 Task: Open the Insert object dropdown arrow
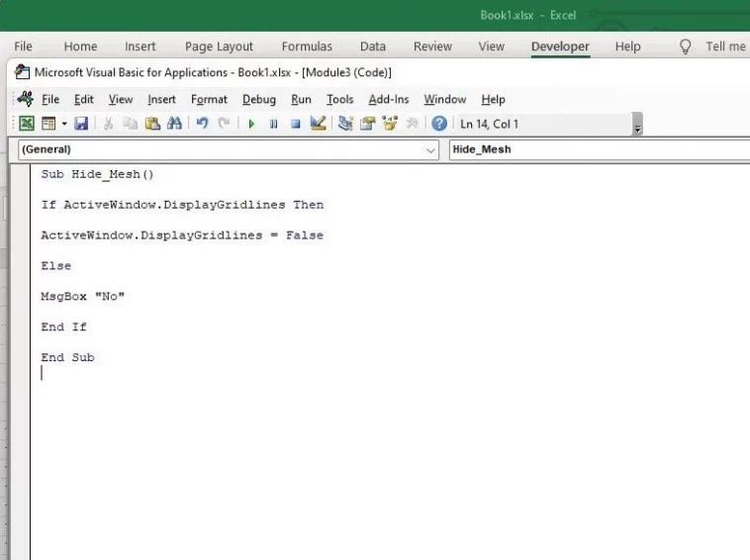(x=64, y=124)
